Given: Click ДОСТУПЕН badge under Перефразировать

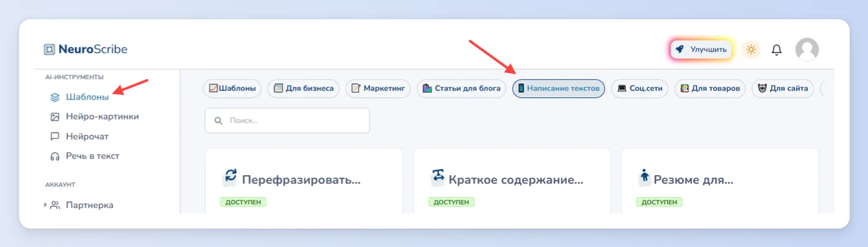Looking at the screenshot, I should (243, 202).
